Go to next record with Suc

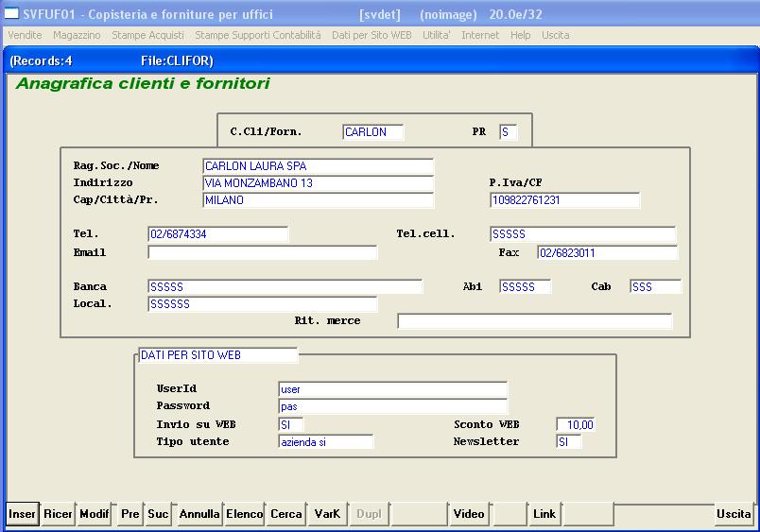pos(158,514)
